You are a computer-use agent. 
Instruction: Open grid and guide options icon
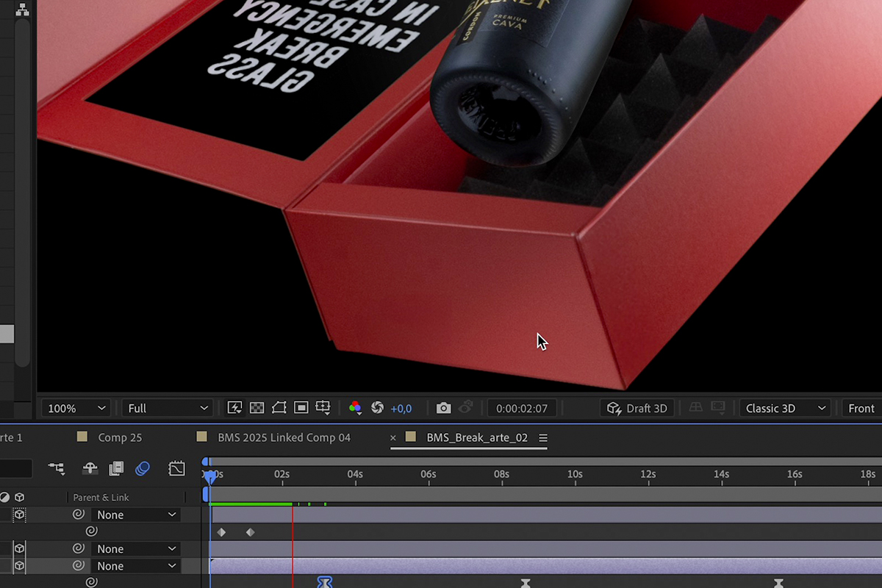pyautogui.click(x=323, y=408)
